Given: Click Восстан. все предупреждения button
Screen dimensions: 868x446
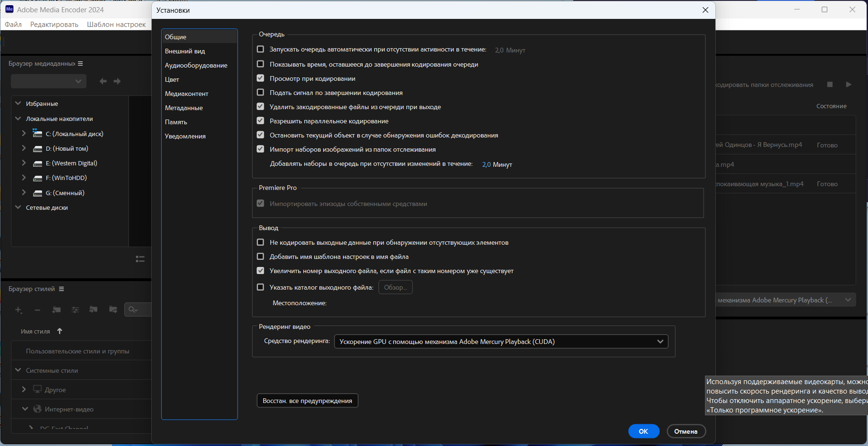Looking at the screenshot, I should [308, 401].
